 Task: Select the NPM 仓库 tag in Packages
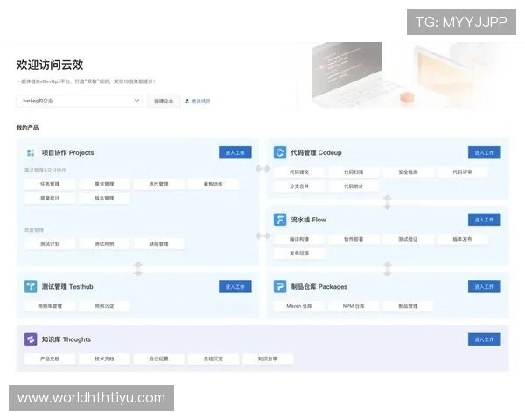tap(353, 306)
